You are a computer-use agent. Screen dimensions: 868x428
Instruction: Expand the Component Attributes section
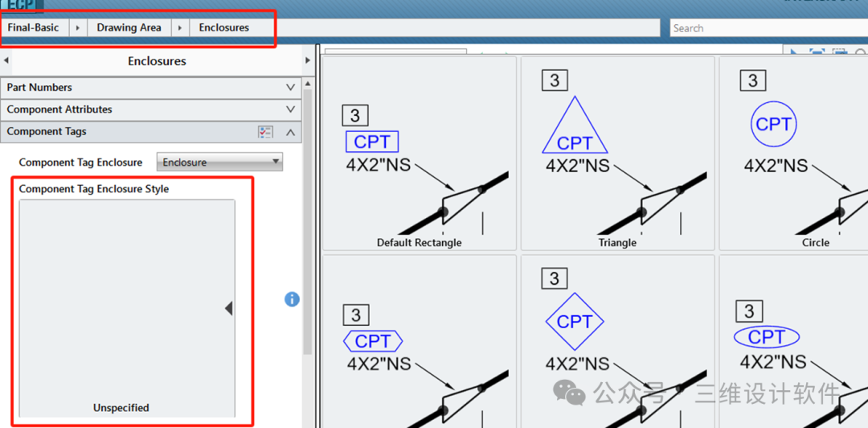pyautogui.click(x=151, y=109)
